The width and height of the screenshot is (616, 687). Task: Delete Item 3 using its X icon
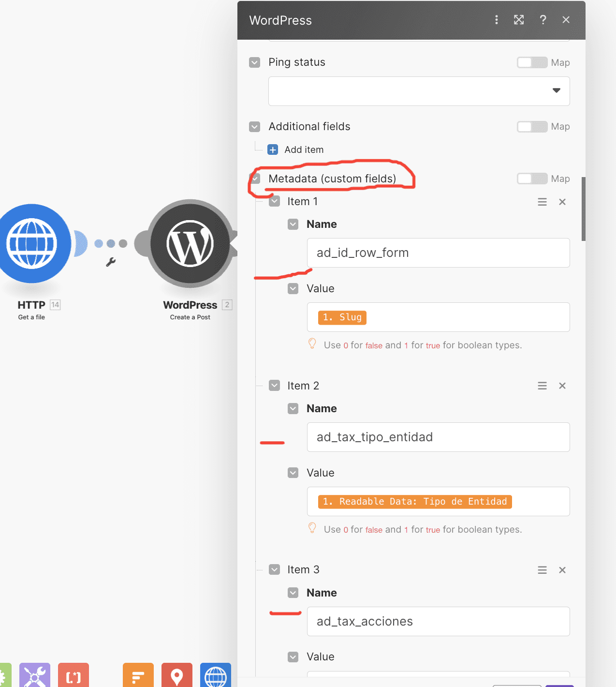pyautogui.click(x=562, y=570)
